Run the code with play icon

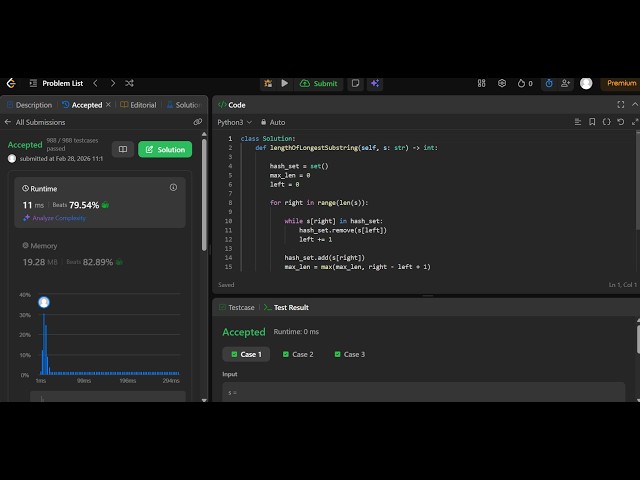pyautogui.click(x=284, y=83)
